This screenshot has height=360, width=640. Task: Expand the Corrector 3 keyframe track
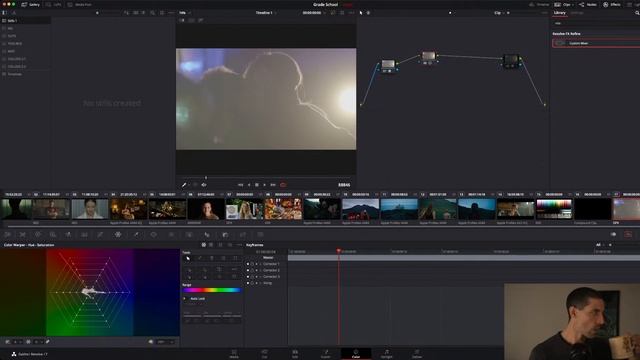260,277
